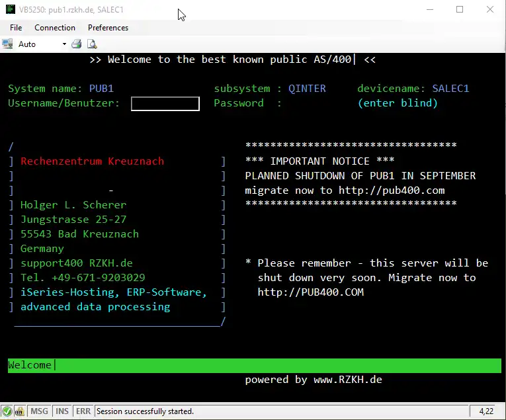The height and width of the screenshot is (420, 506).
Task: Click 'Holger L. Scherer' line
Action: point(73,205)
